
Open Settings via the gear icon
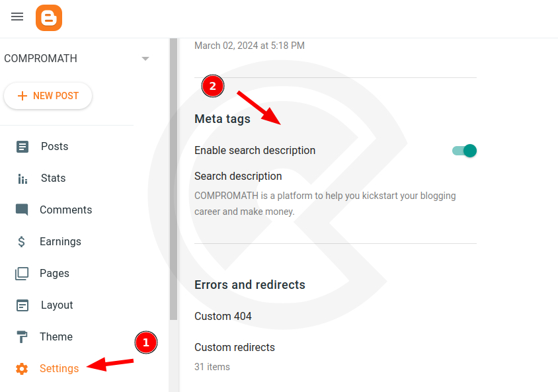point(22,368)
